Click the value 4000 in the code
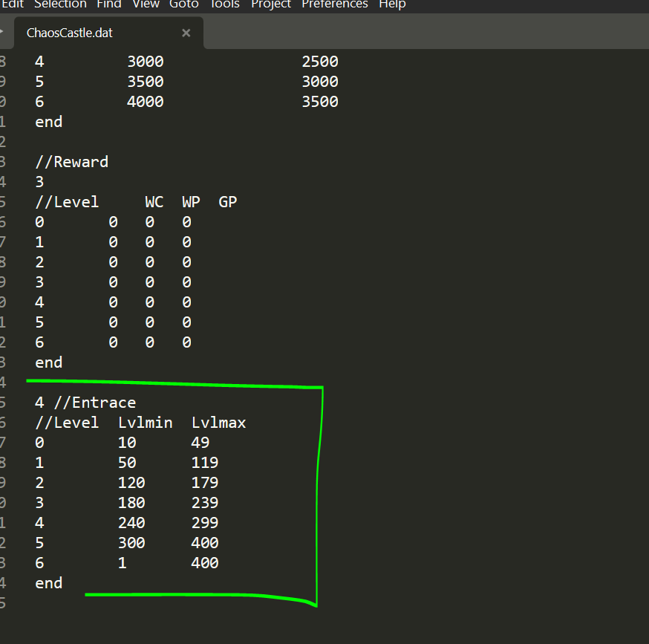 coord(145,102)
